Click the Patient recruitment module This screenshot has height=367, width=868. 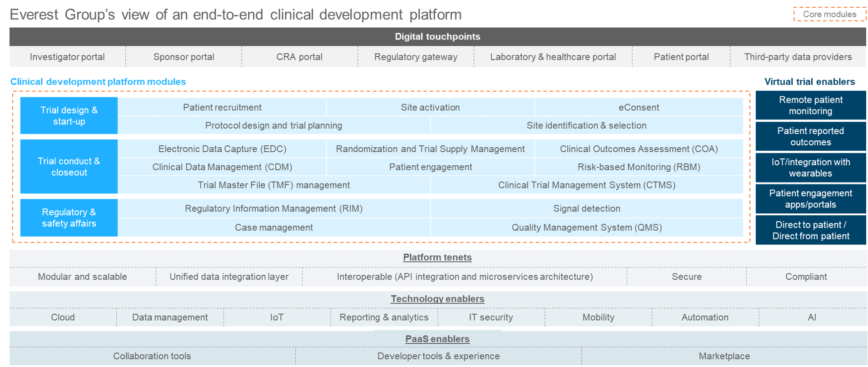(x=222, y=107)
